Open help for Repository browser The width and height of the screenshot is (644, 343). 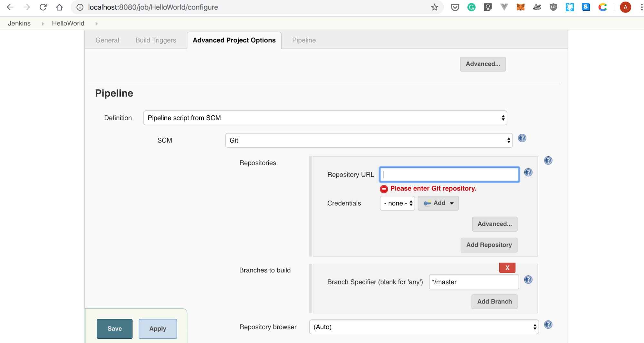click(548, 325)
